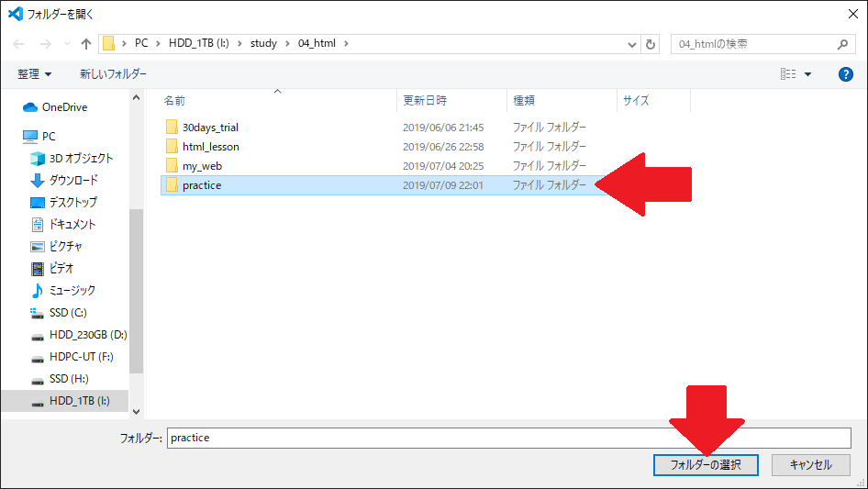
Task: Expand the chevron after PC breadcrumb
Action: (x=158, y=43)
